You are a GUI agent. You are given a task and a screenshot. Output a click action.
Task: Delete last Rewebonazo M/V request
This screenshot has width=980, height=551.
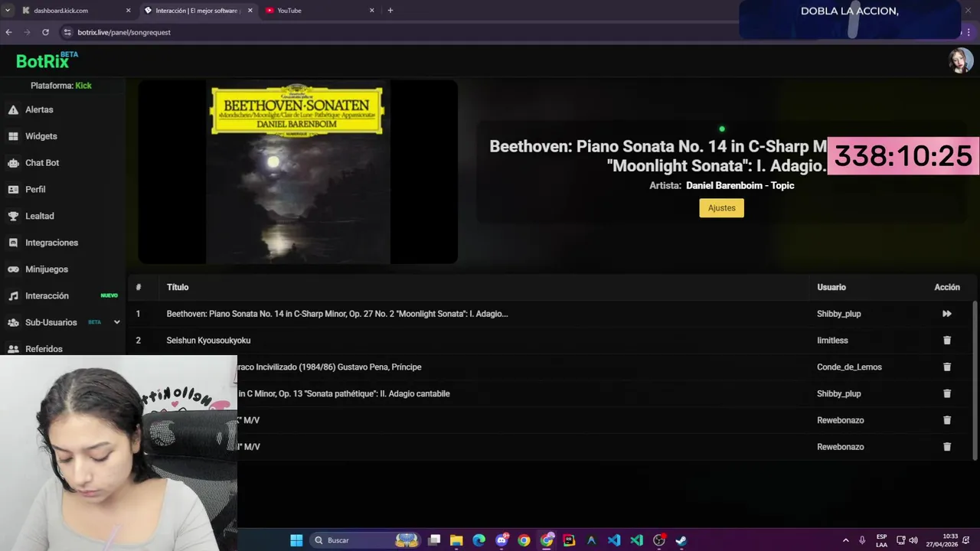point(946,447)
